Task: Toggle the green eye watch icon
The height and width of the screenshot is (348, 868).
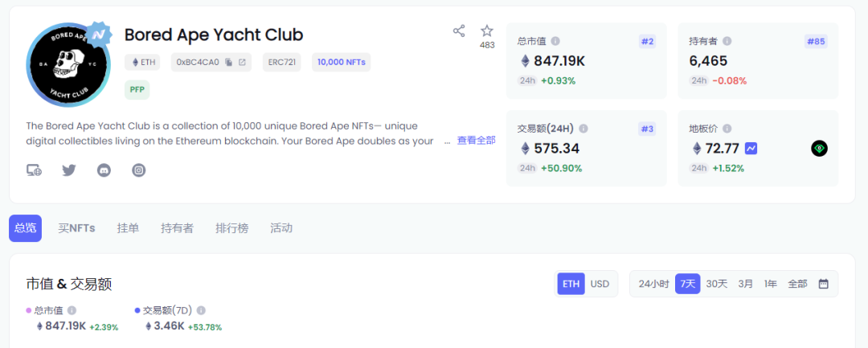Action: (x=819, y=148)
